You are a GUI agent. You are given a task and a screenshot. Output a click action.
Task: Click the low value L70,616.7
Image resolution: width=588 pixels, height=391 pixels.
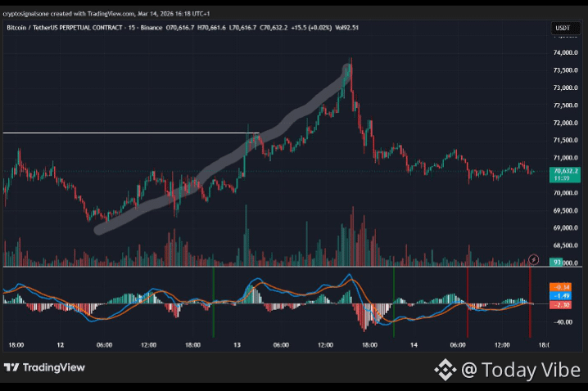click(242, 28)
